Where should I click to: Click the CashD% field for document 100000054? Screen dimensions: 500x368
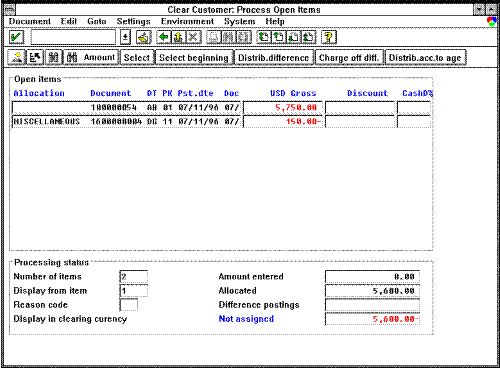[x=414, y=108]
